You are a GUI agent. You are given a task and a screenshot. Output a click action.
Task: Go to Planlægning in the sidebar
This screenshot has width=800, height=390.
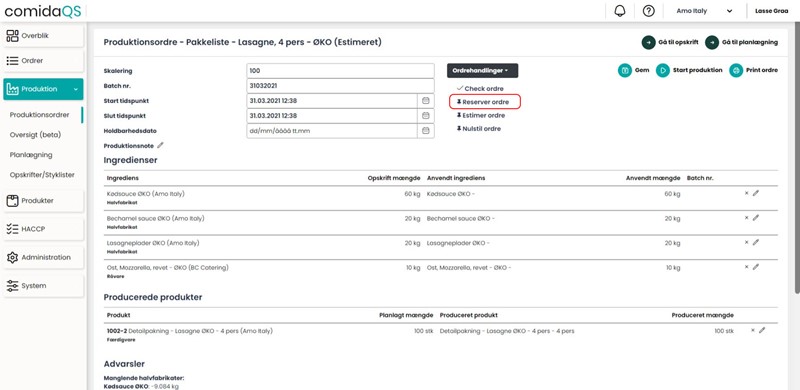(31, 155)
